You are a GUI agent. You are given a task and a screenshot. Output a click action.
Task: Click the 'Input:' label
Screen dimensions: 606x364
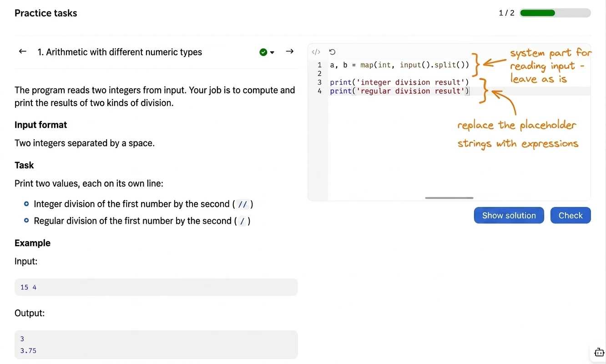(x=26, y=261)
